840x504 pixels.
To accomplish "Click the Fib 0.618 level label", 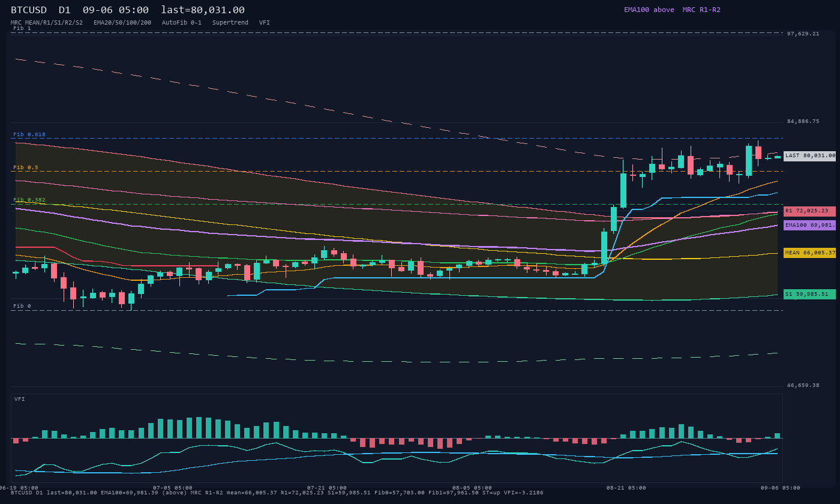I will coord(29,134).
